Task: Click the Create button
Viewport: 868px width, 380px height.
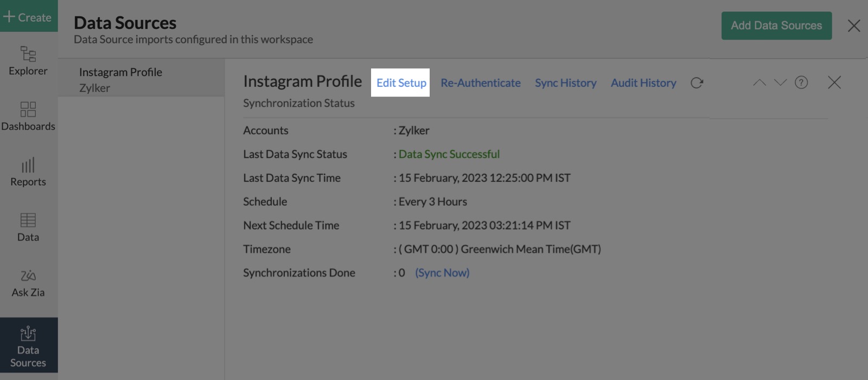Action: pos(28,17)
